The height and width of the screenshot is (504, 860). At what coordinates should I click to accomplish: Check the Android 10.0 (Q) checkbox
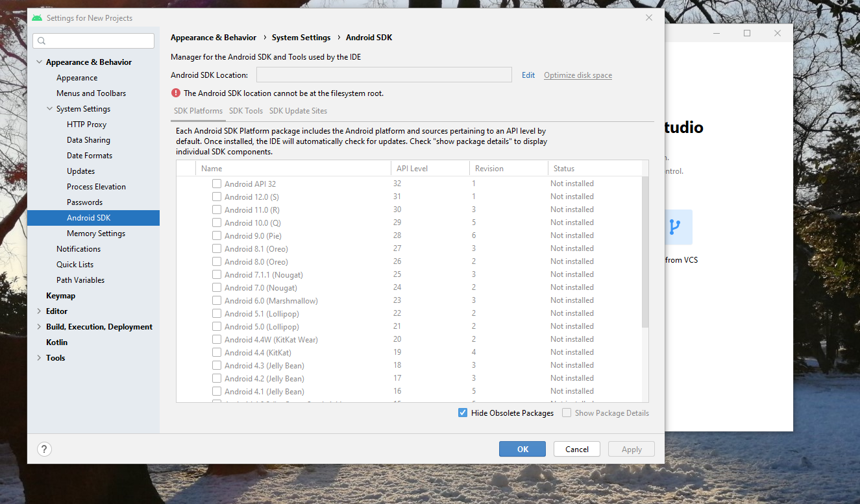(217, 222)
